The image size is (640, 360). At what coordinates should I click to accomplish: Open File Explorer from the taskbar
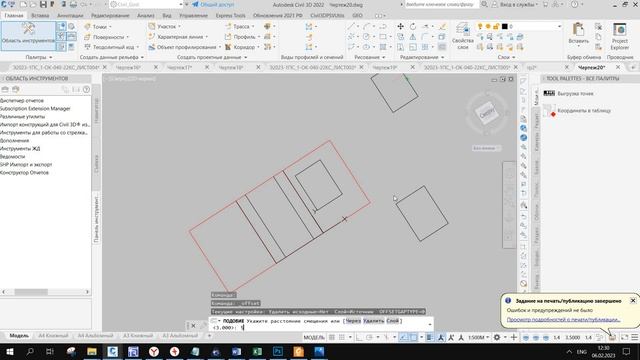point(92,351)
